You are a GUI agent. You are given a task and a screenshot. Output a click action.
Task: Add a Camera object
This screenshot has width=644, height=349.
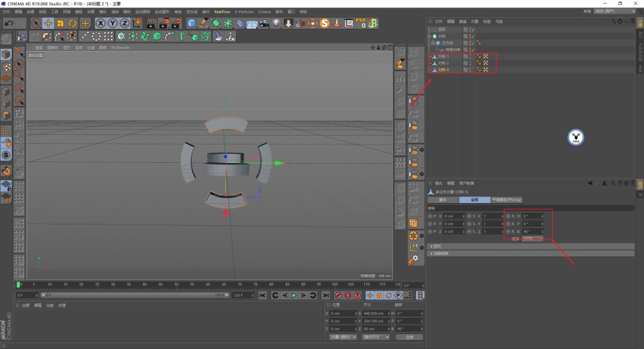click(x=264, y=24)
